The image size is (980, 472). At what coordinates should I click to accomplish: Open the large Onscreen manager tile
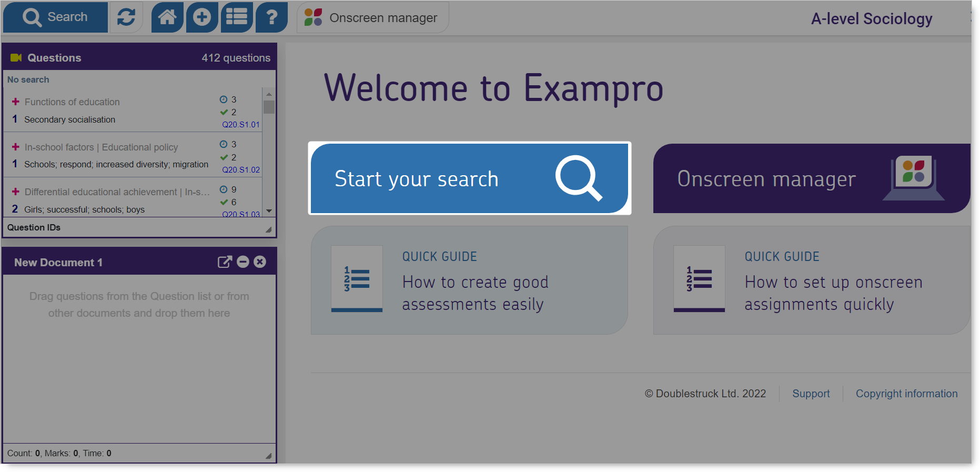pos(810,178)
